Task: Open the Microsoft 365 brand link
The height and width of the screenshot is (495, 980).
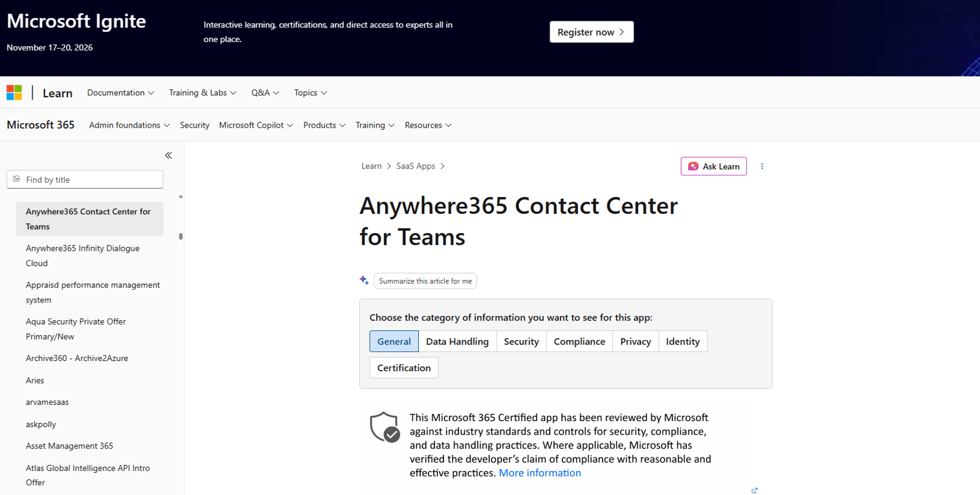Action: 41,125
